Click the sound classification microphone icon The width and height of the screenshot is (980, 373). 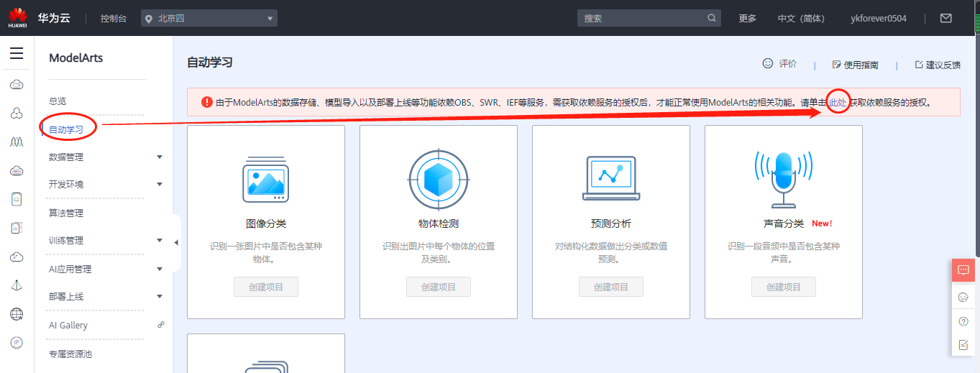783,180
